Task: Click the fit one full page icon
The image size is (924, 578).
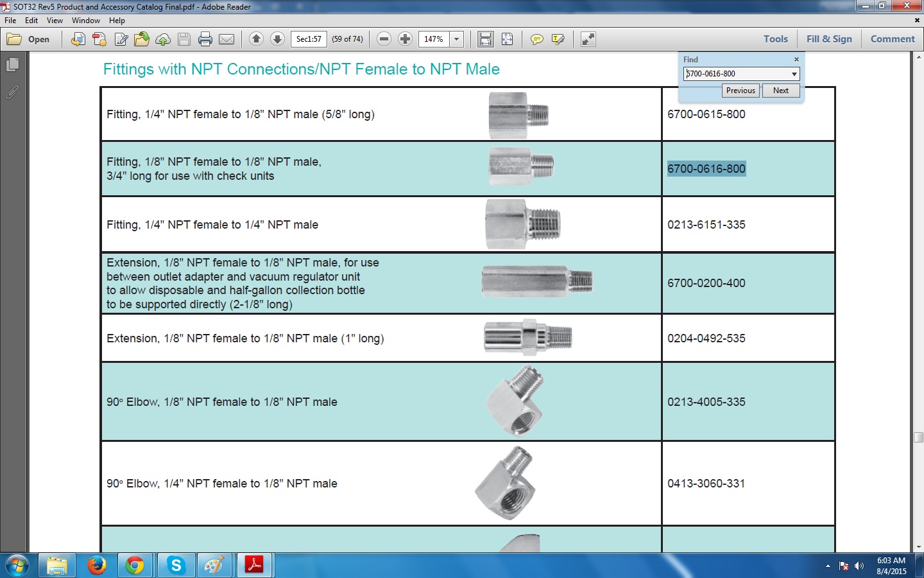Action: (507, 39)
